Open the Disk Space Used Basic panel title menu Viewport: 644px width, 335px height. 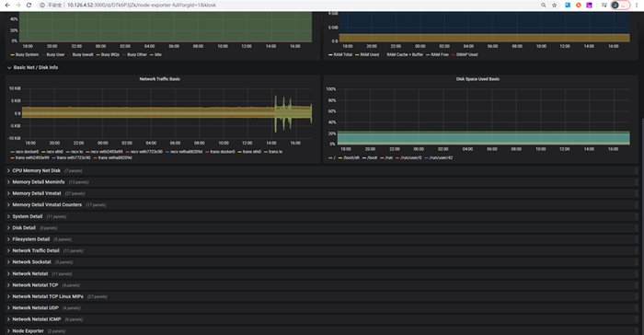(477, 79)
